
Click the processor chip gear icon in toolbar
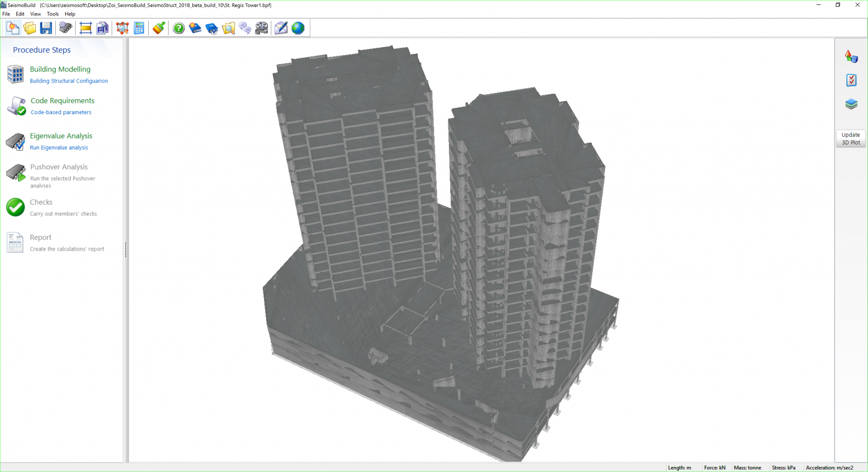(x=66, y=28)
